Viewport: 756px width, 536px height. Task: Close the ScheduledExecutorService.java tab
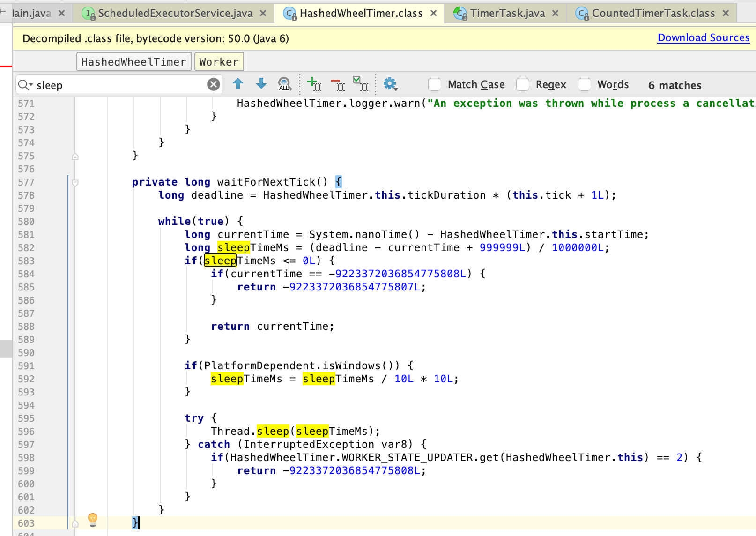263,14
